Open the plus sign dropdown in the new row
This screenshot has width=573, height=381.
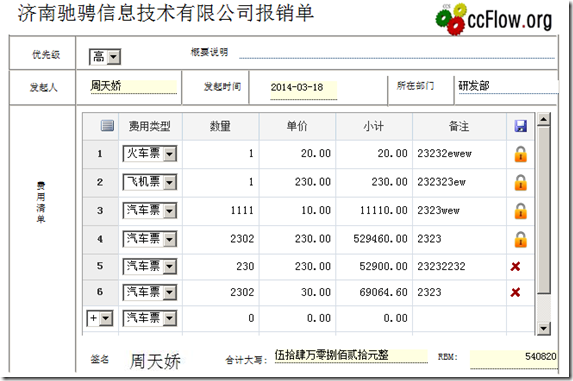[x=100, y=318]
